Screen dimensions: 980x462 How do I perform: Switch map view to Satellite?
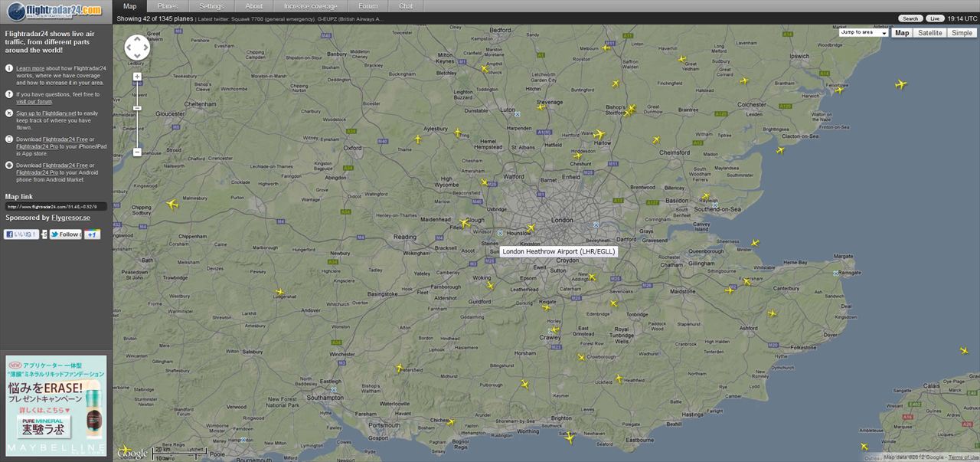tap(930, 33)
